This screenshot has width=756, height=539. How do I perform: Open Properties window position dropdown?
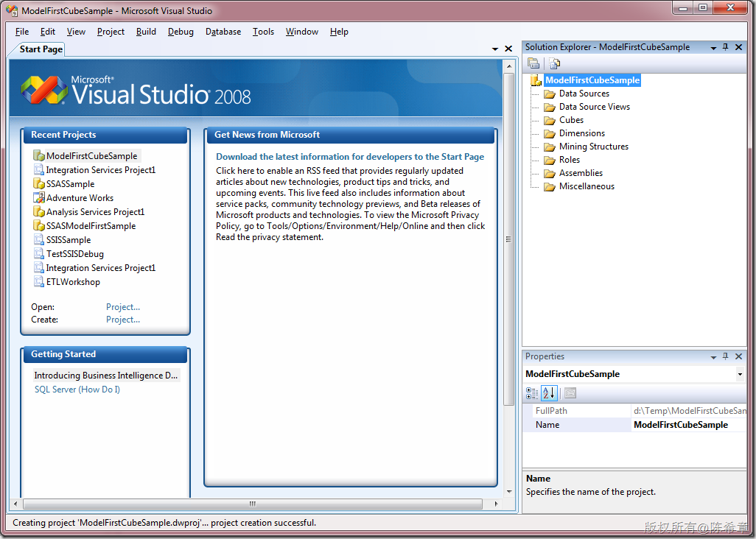pyautogui.click(x=713, y=356)
